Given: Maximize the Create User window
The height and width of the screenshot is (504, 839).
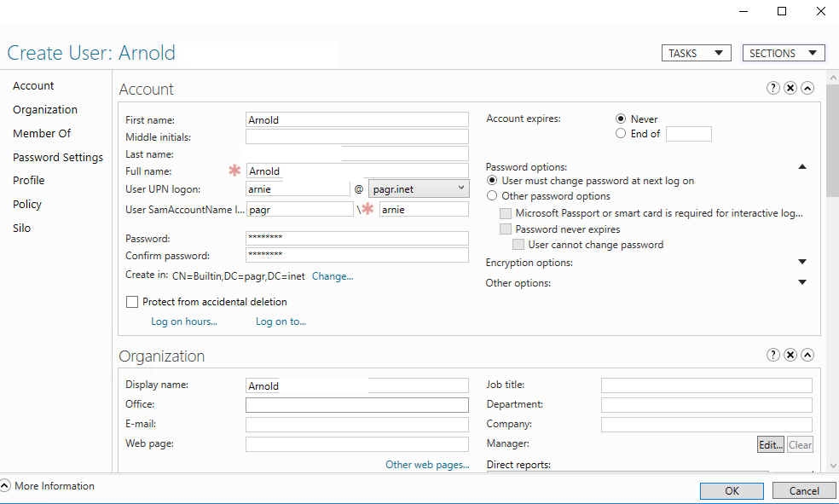Looking at the screenshot, I should pos(782,11).
